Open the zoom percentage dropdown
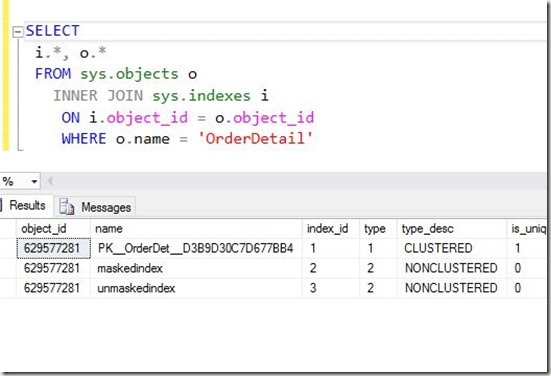The width and height of the screenshot is (551, 376). [x=34, y=182]
